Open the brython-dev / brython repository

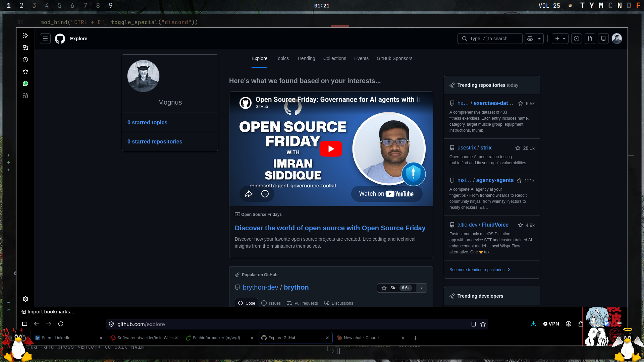pyautogui.click(x=276, y=287)
